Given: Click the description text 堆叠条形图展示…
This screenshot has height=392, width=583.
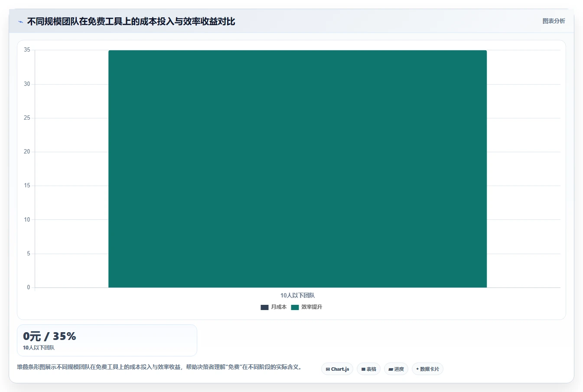Looking at the screenshot, I should pyautogui.click(x=159, y=367).
